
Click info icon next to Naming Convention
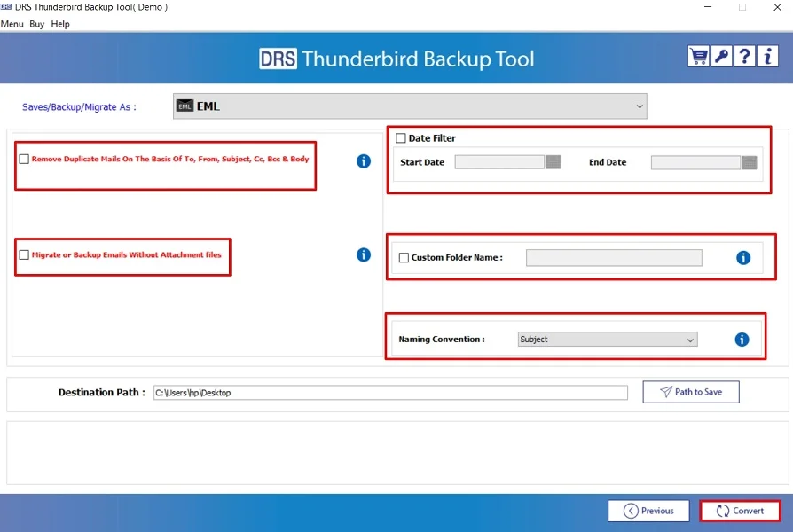pyautogui.click(x=742, y=339)
